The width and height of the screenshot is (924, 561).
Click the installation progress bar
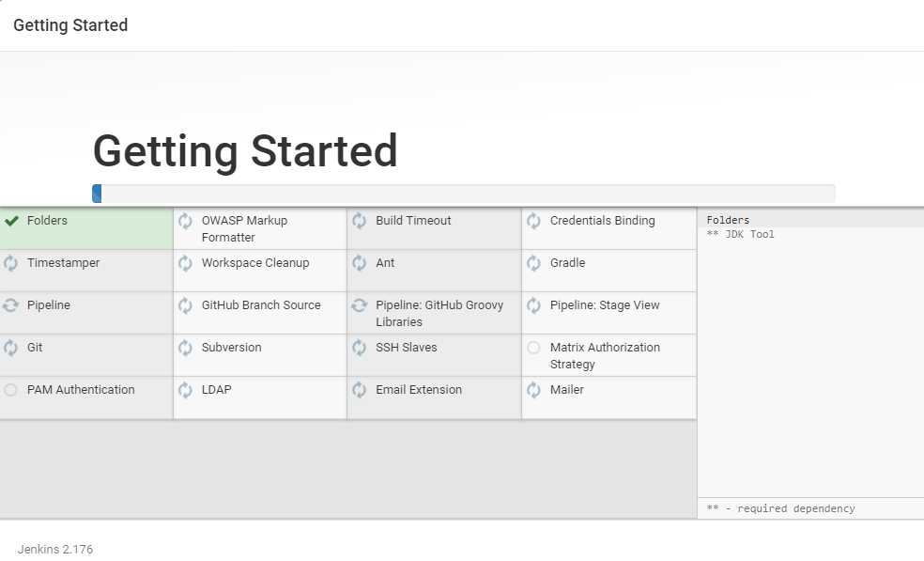pyautogui.click(x=463, y=194)
